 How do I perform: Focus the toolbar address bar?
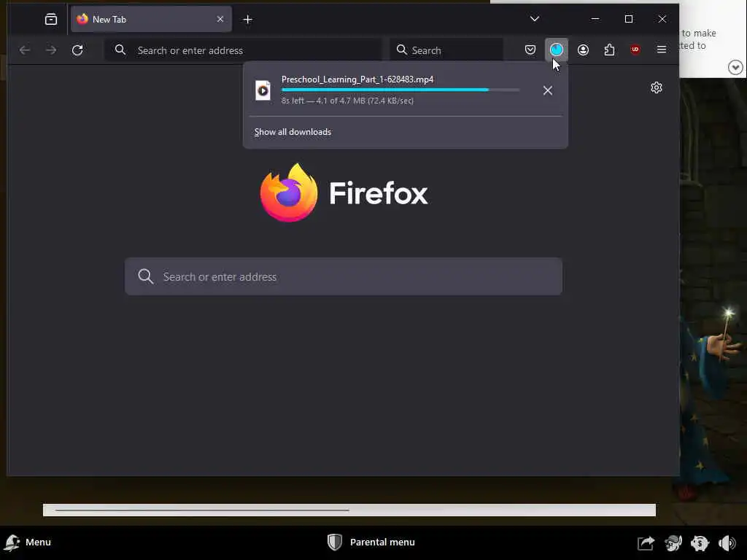coord(244,50)
